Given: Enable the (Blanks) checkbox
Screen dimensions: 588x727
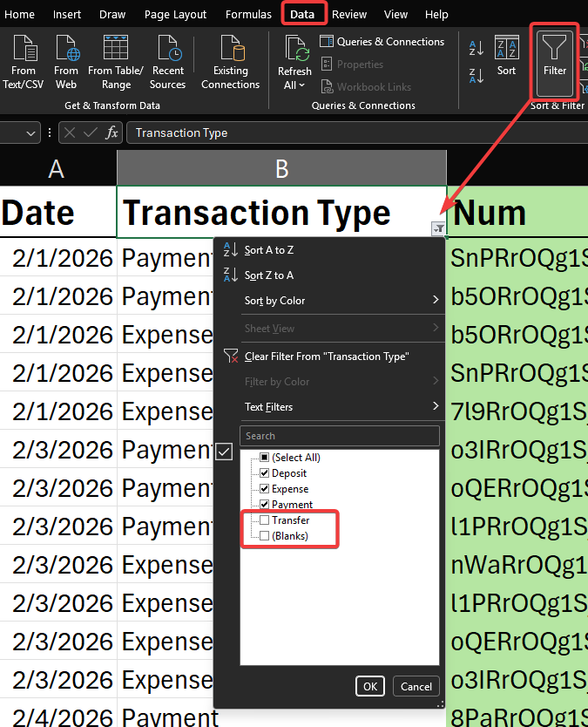Looking at the screenshot, I should pos(265,536).
